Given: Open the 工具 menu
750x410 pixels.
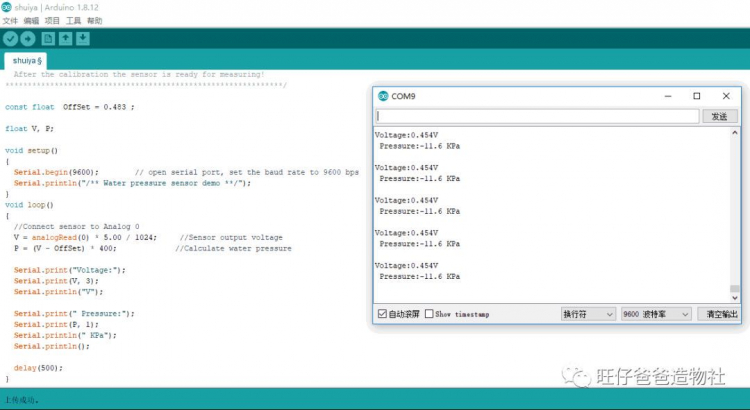Looking at the screenshot, I should click(x=73, y=21).
